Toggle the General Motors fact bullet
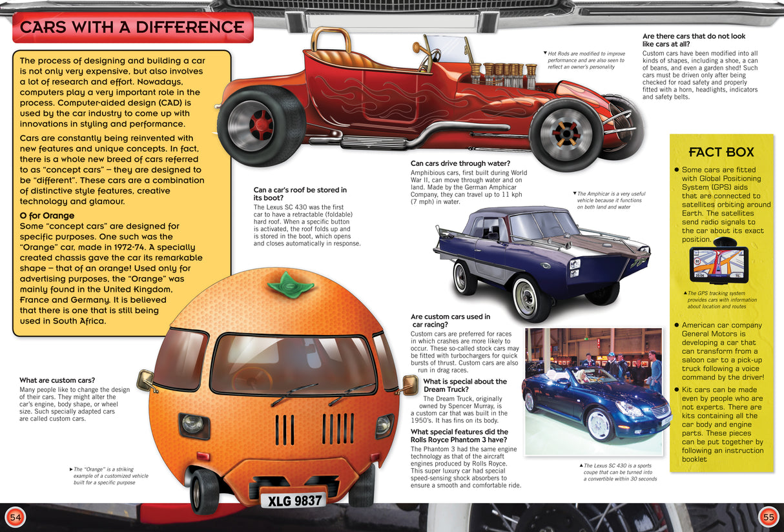The width and height of the screenshot is (784, 532). 676,325
